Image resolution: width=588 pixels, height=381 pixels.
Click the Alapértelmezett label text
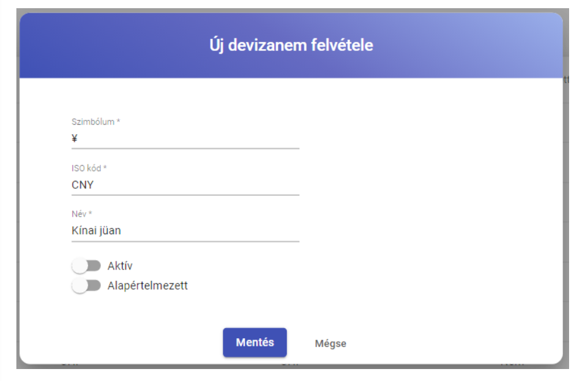147,286
